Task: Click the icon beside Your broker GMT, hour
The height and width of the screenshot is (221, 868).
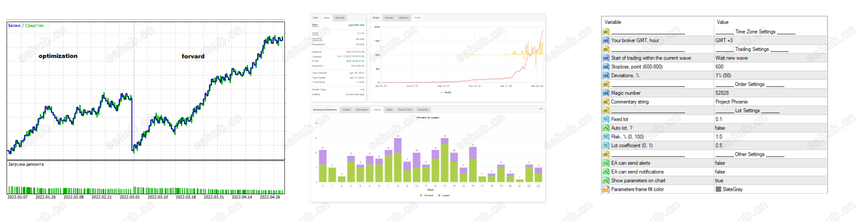Action: click(605, 40)
